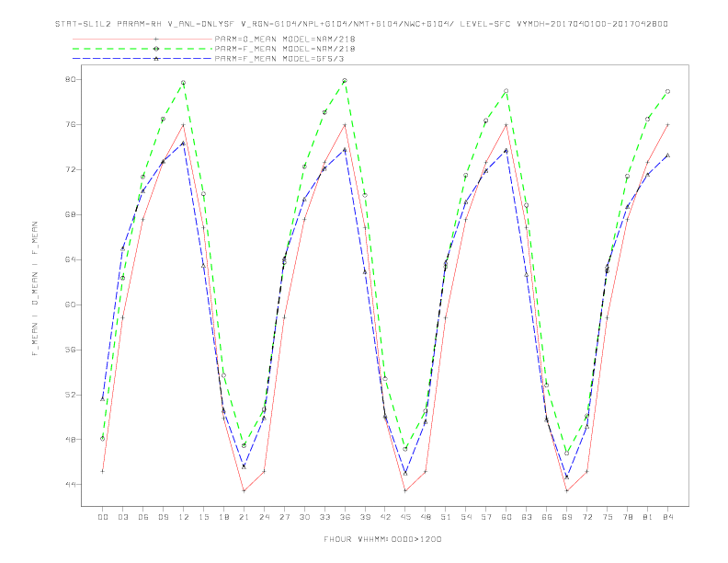Click x-axis forecast hour 03

(x=122, y=517)
